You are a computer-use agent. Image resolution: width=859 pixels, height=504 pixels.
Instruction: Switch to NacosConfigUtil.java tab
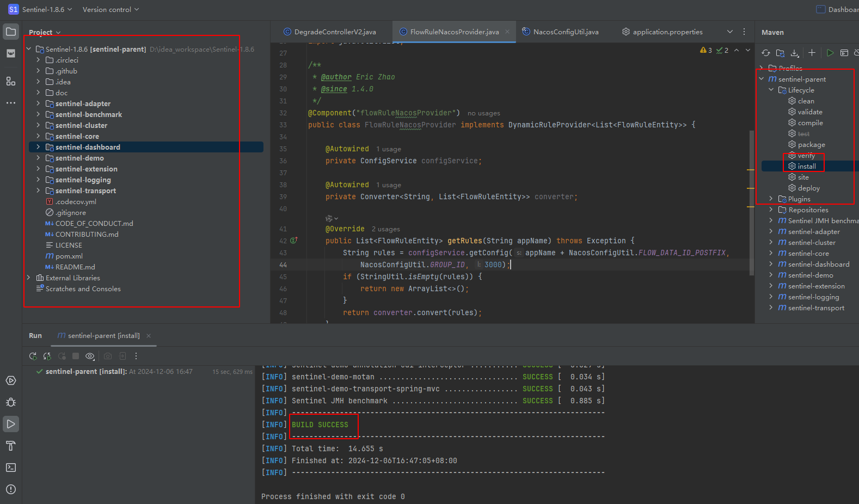560,32
